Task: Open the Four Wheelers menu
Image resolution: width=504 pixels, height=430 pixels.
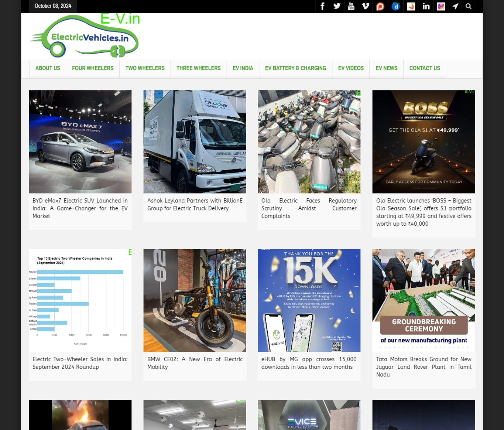Action: (93, 68)
